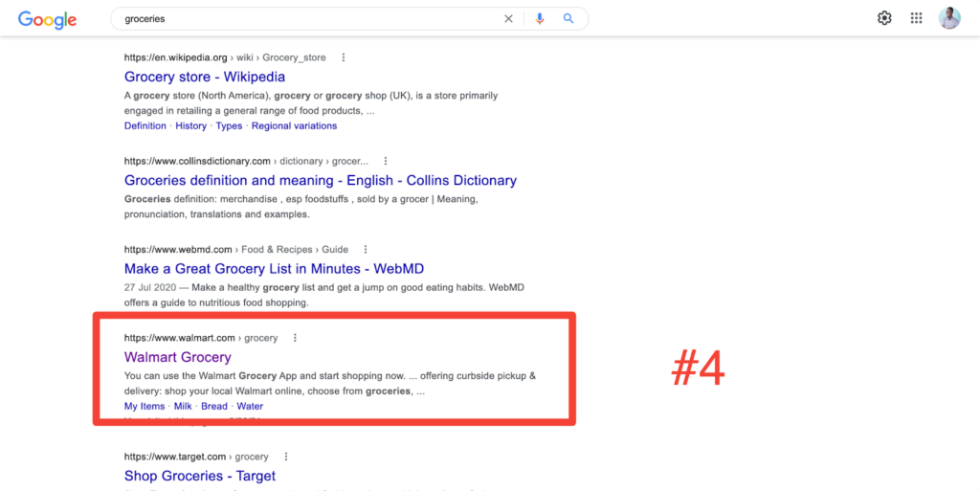Click the snippet 'You can use the Walmart Grocery App'
The image size is (980, 491).
point(330,384)
